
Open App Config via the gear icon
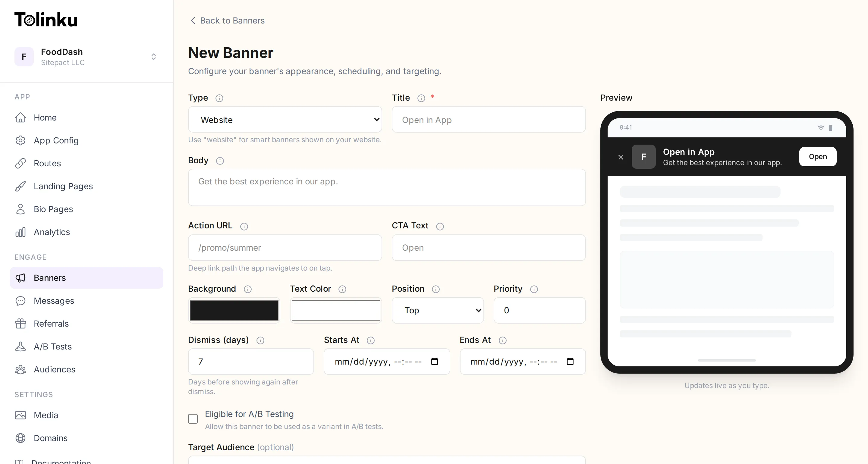coord(20,140)
